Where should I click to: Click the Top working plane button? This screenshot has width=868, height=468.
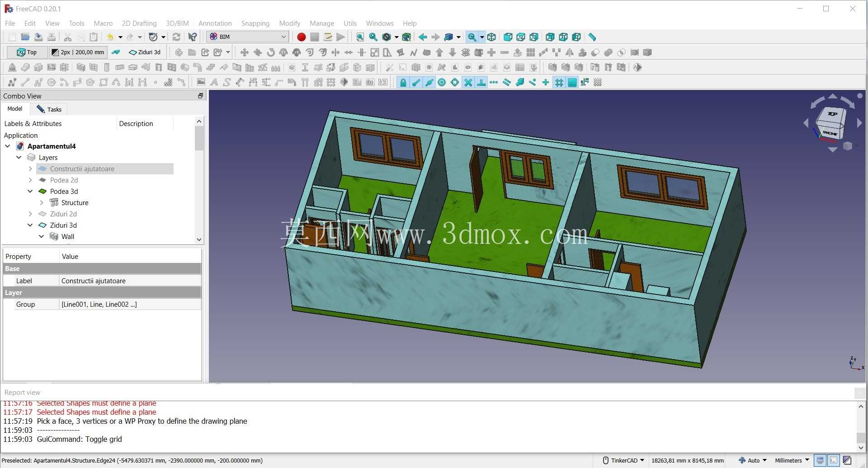click(x=27, y=52)
